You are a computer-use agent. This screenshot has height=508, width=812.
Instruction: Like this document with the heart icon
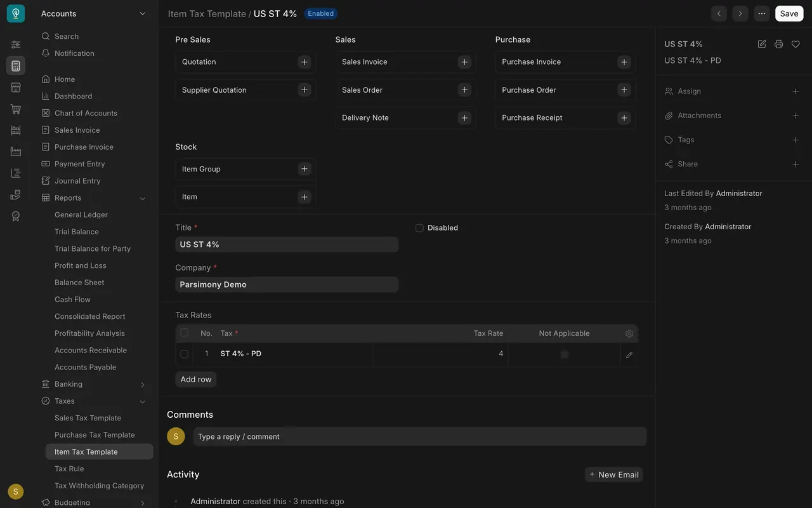(x=796, y=44)
